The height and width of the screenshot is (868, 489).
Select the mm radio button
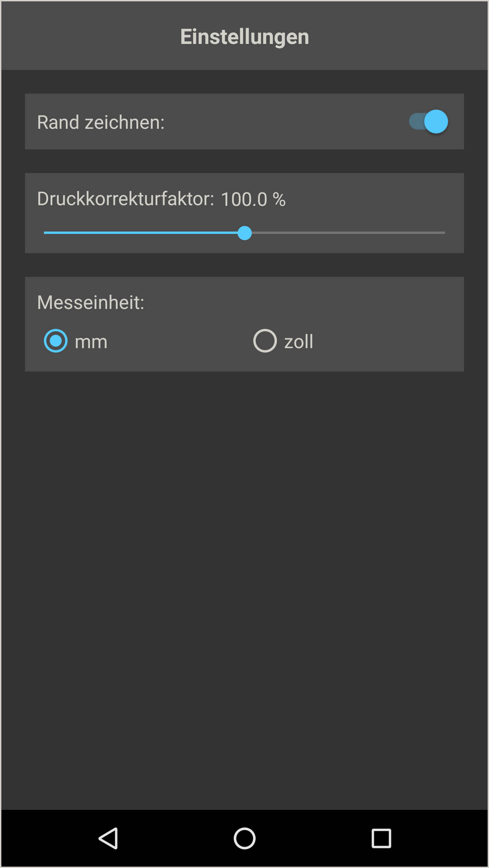pos(56,341)
